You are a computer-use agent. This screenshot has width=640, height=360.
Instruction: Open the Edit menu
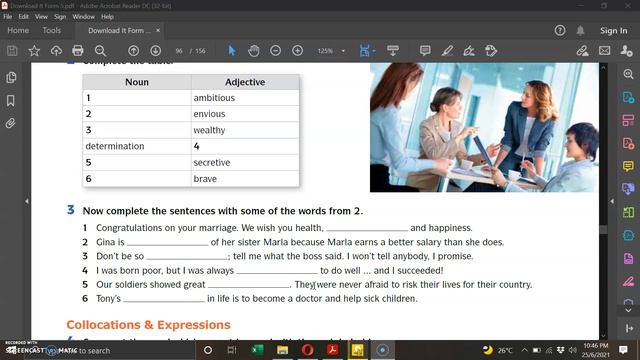coord(24,17)
